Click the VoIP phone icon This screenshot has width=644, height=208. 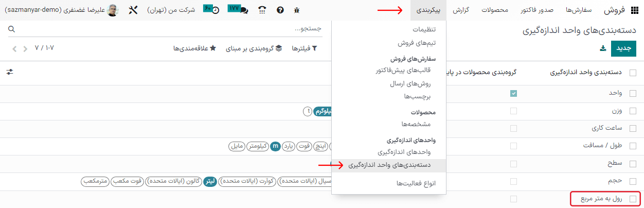(x=262, y=10)
